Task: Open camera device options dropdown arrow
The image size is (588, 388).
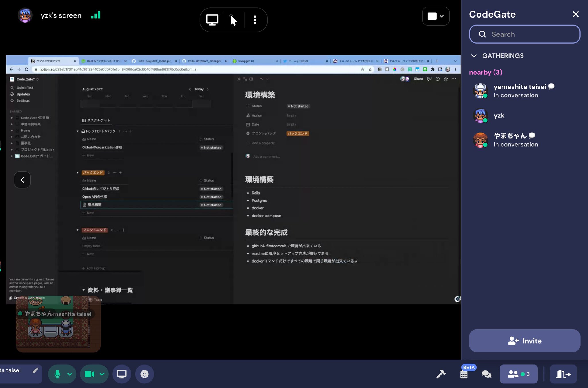Action: pyautogui.click(x=102, y=374)
